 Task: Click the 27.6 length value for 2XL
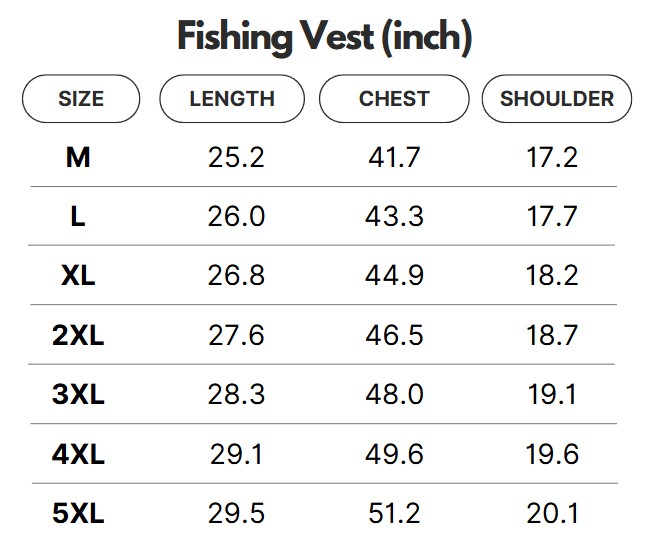(x=236, y=335)
